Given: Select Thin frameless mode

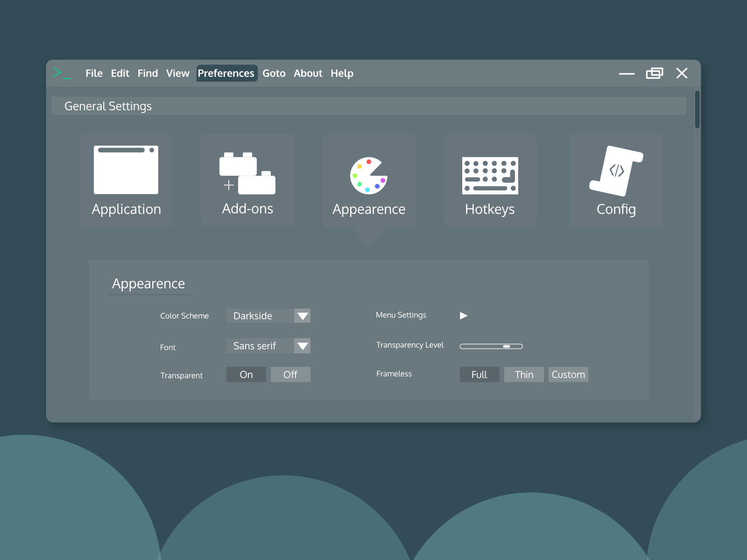Looking at the screenshot, I should tap(524, 374).
